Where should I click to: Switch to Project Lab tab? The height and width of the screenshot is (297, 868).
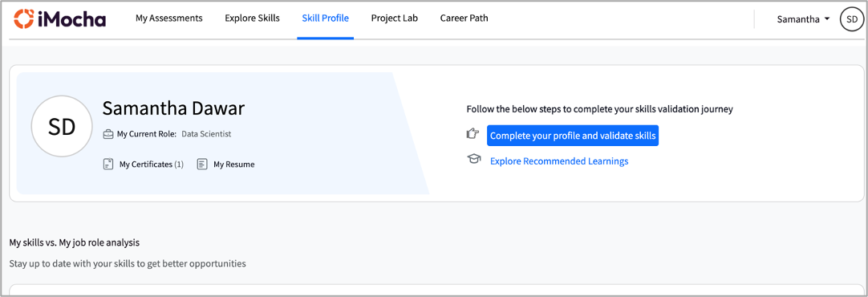click(x=395, y=18)
